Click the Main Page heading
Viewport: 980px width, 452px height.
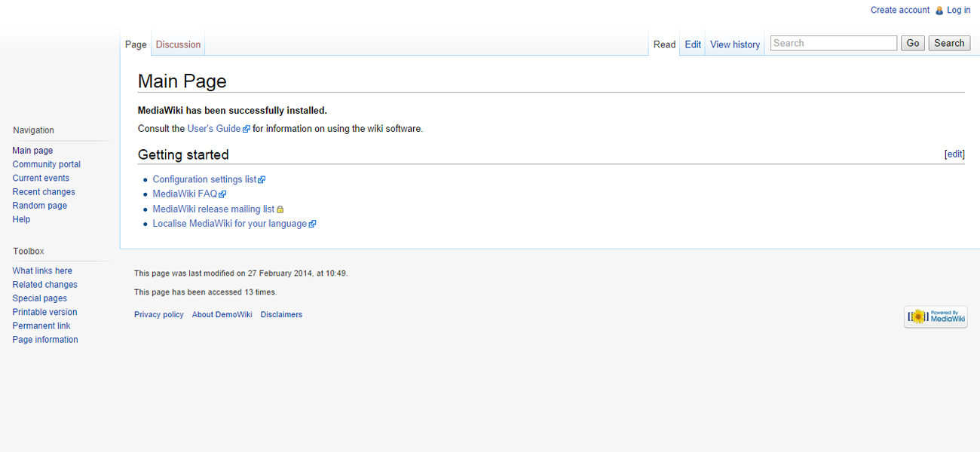182,81
